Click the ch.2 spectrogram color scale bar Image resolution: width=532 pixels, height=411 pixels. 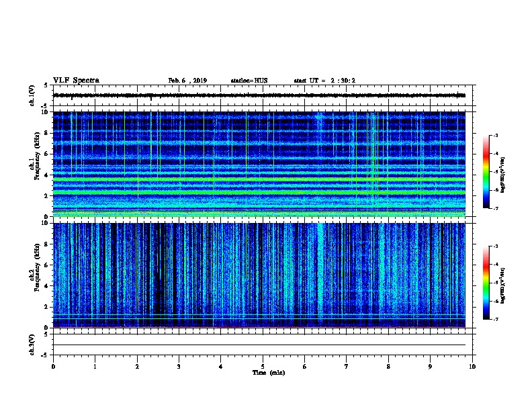486,283
